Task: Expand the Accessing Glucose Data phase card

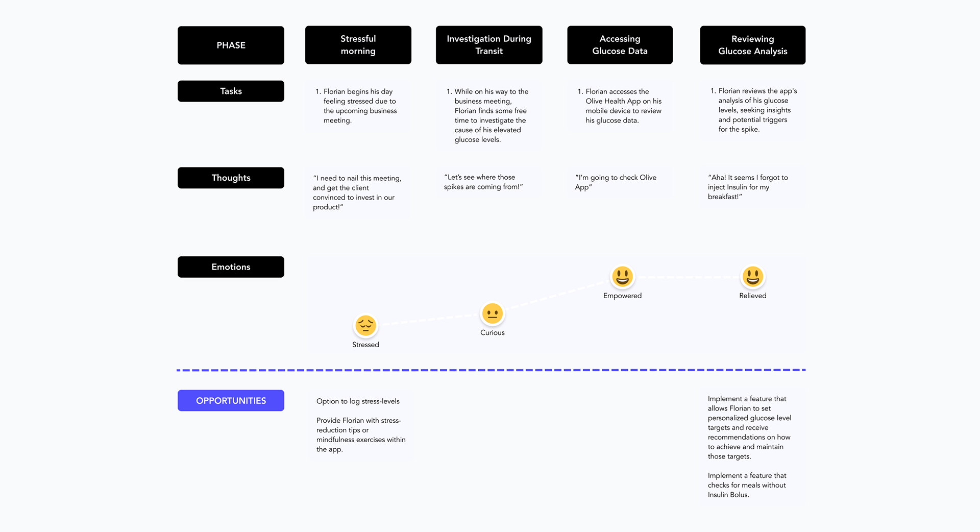Action: 620,45
